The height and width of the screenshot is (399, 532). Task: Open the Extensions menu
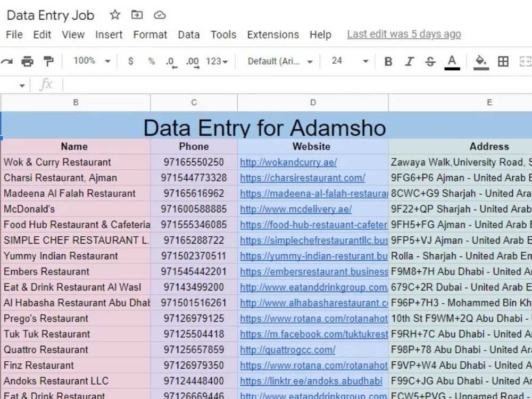[273, 35]
